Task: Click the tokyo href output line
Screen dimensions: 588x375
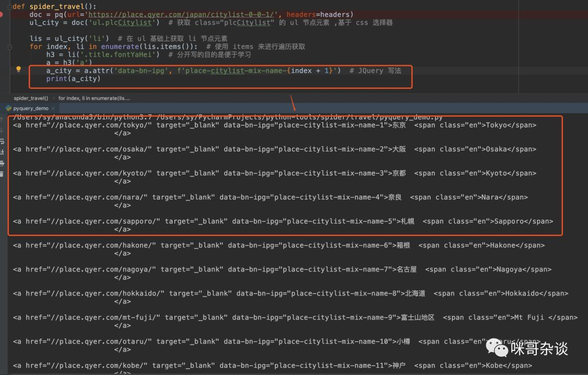Action: [x=274, y=125]
